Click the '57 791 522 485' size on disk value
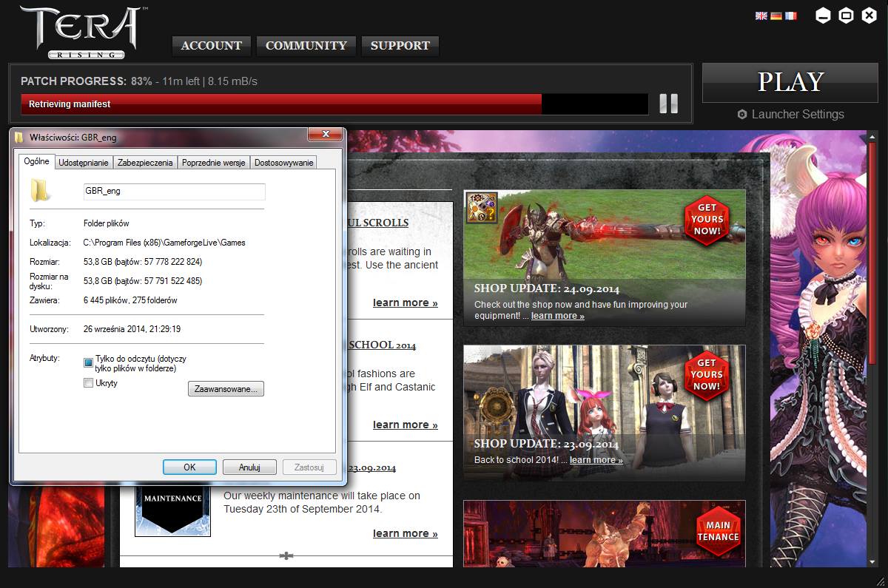 pos(172,281)
